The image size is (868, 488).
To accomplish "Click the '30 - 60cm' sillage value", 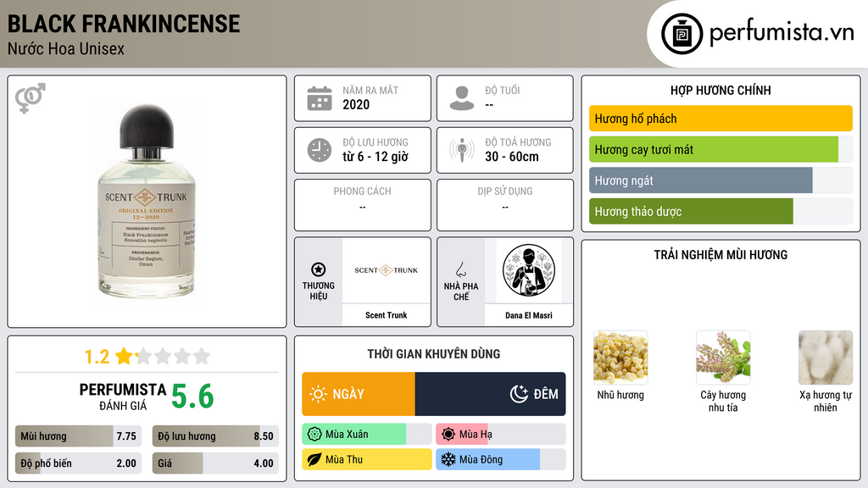I will pos(512,157).
